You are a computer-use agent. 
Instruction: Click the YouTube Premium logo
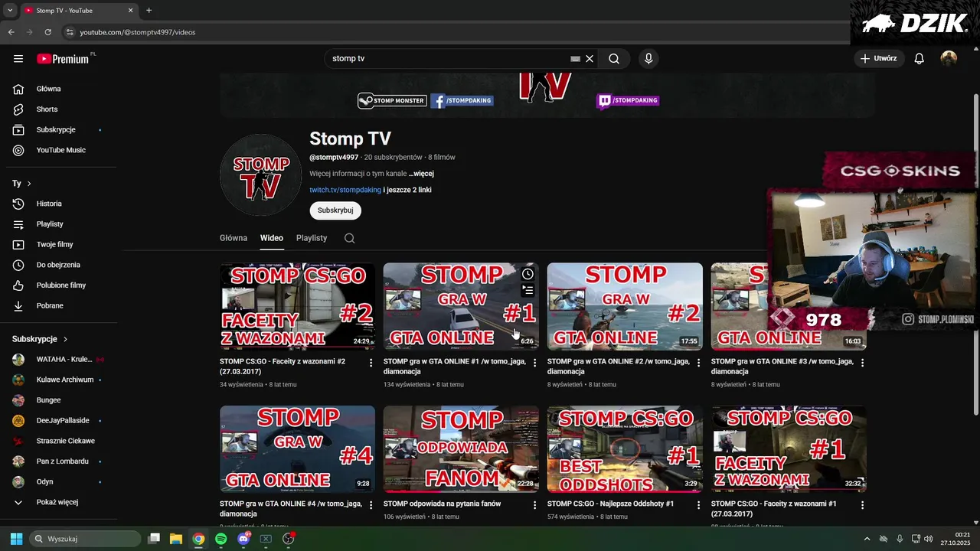pos(63,59)
